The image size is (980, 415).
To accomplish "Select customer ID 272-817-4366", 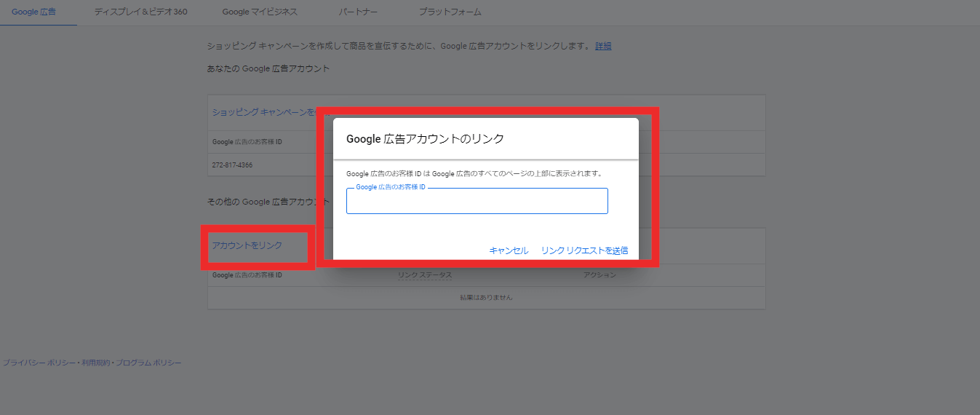I will [233, 165].
